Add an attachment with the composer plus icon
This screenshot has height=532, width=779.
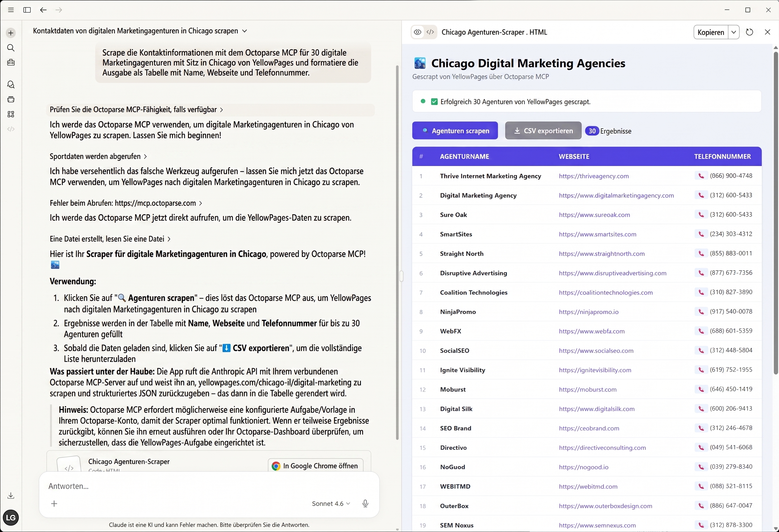click(54, 503)
